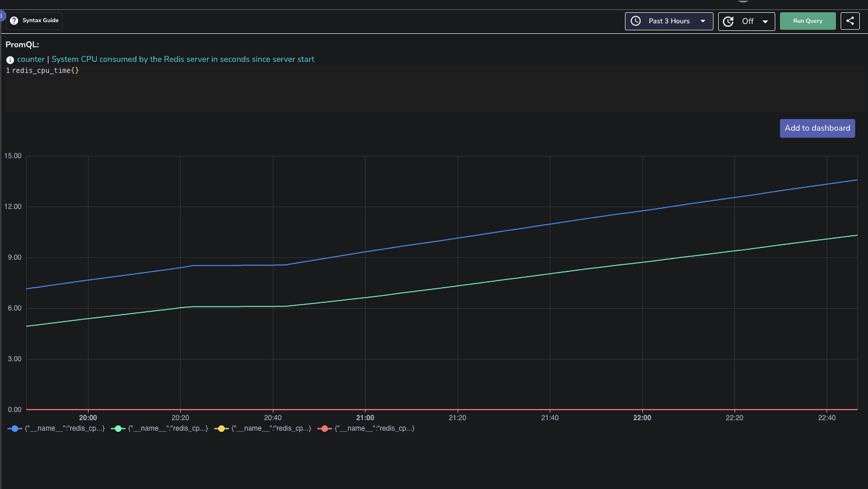Toggle the blue series in the legend
868x489 pixels.
coord(57,428)
